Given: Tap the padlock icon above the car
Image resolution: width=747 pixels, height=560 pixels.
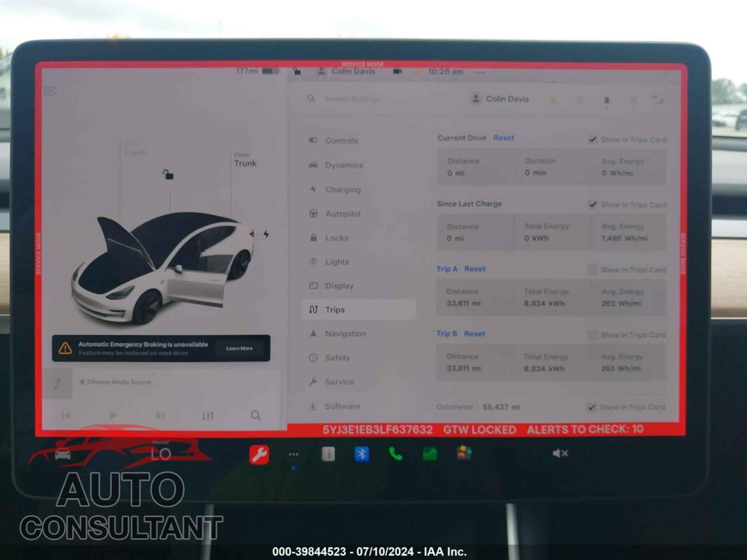Looking at the screenshot, I should point(168,175).
